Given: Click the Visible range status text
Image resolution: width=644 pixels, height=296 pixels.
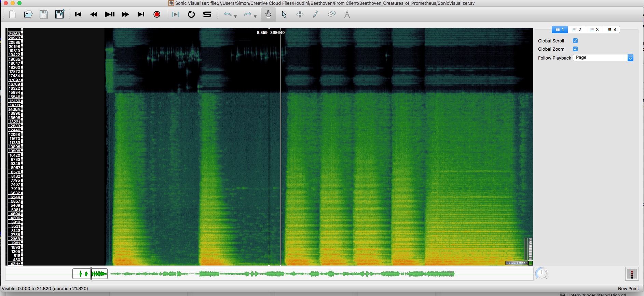Looking at the screenshot, I should (45, 288).
